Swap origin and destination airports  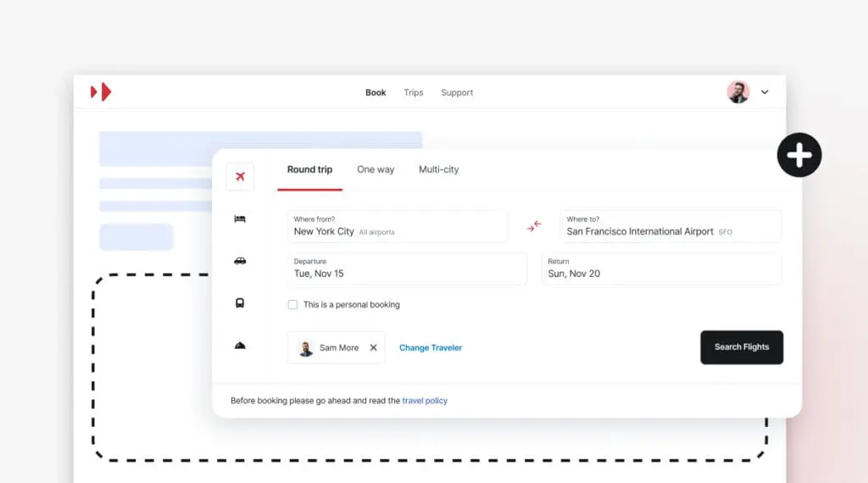(534, 226)
